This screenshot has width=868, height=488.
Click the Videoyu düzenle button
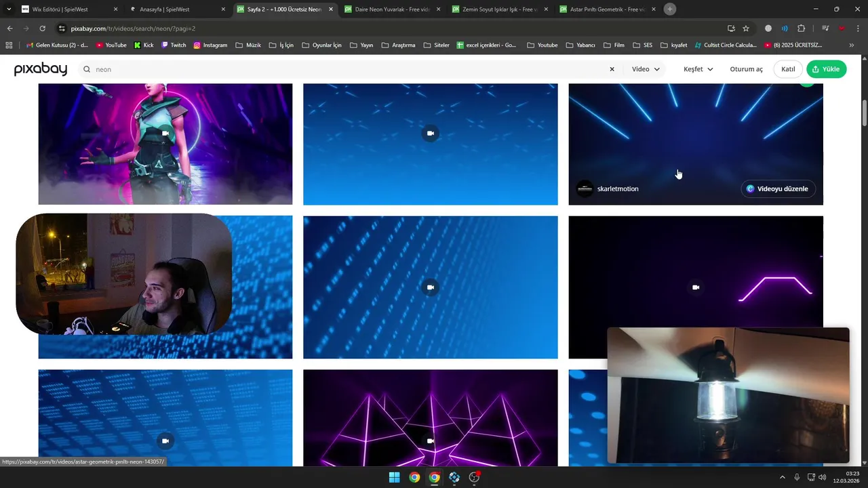[x=778, y=188]
